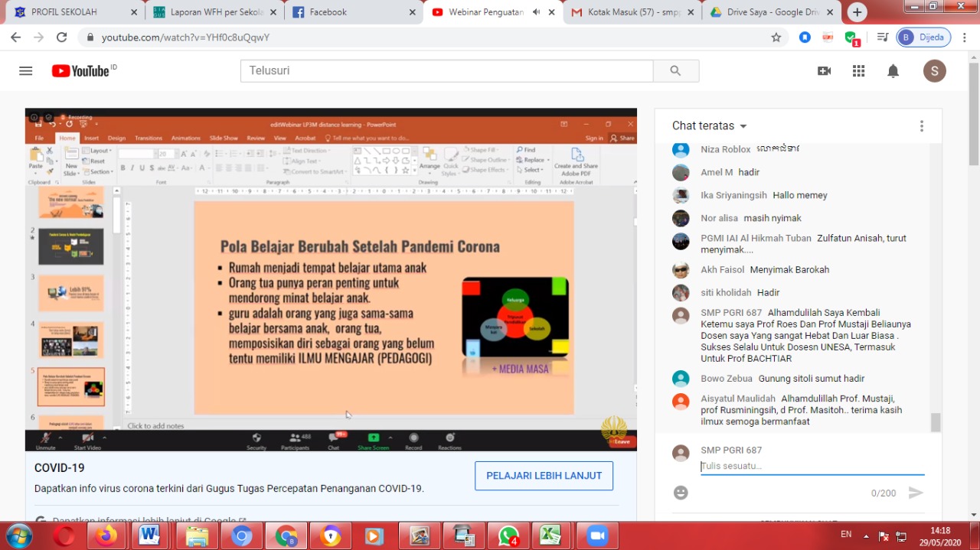Switch to the Facebook tab
This screenshot has height=550, width=980.
[x=353, y=12]
